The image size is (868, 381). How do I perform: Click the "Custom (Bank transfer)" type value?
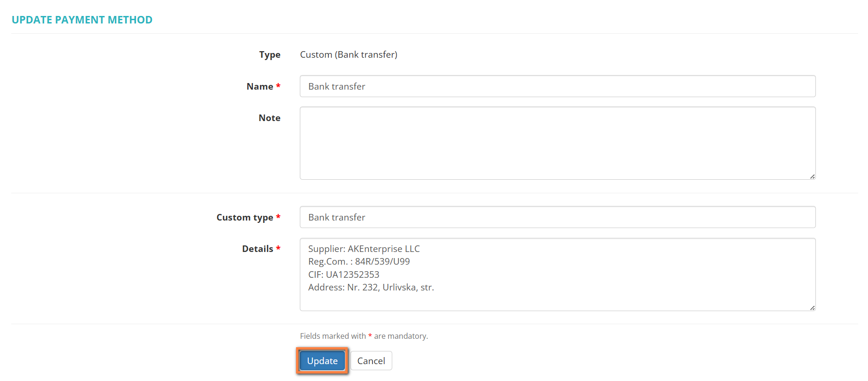tap(349, 54)
